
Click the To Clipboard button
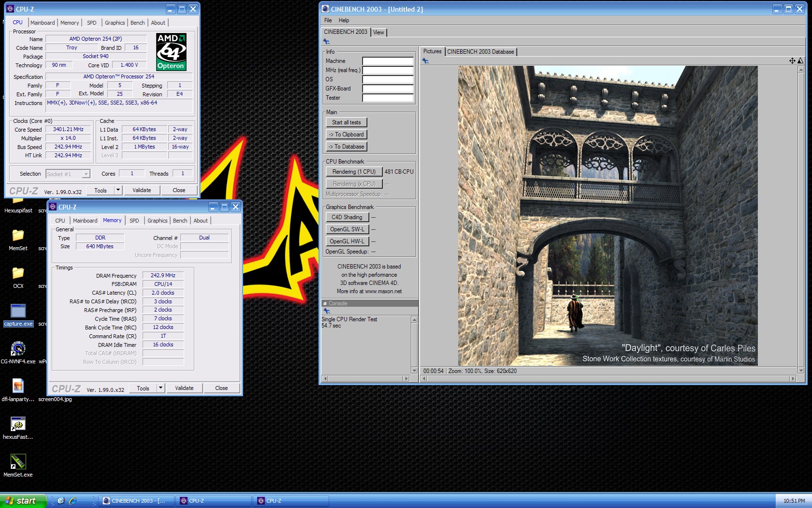(x=347, y=134)
